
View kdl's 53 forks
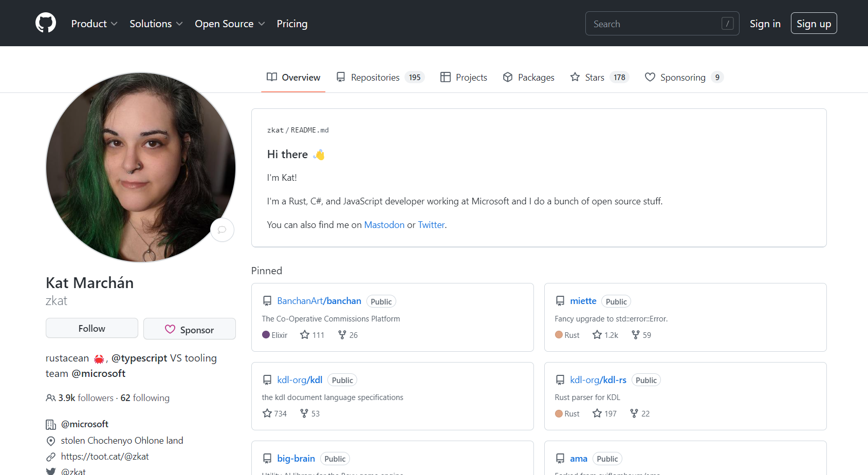310,413
